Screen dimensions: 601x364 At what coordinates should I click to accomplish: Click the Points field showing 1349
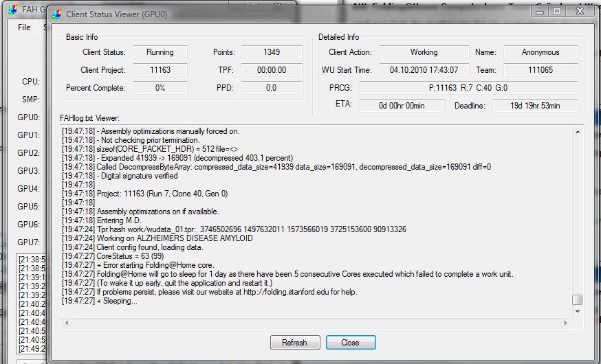(x=272, y=52)
